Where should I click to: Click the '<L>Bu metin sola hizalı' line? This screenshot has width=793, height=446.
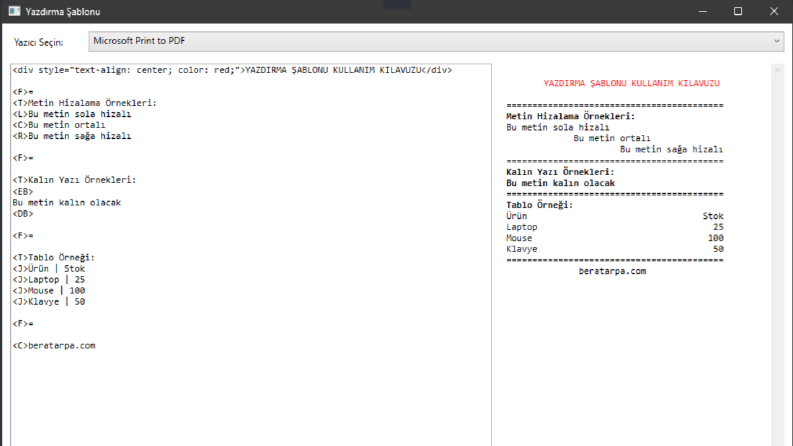click(x=72, y=114)
